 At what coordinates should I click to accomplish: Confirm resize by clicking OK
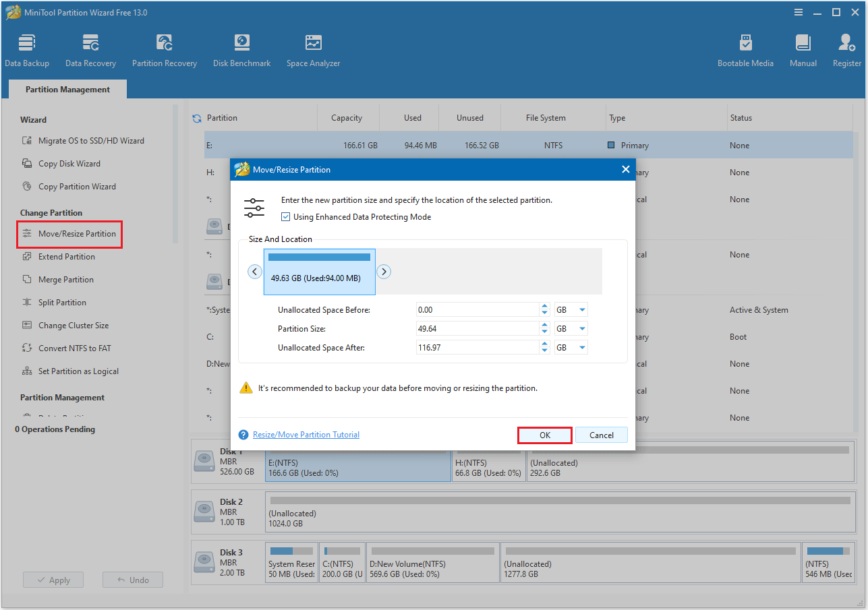(x=544, y=435)
